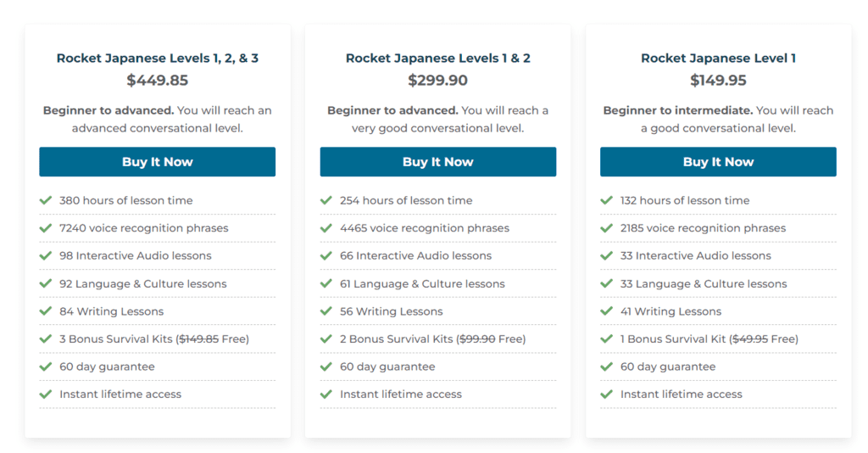This screenshot has width=868, height=453.
Task: Click checkmark beside 380 hours of lesson time
Action: [x=46, y=200]
